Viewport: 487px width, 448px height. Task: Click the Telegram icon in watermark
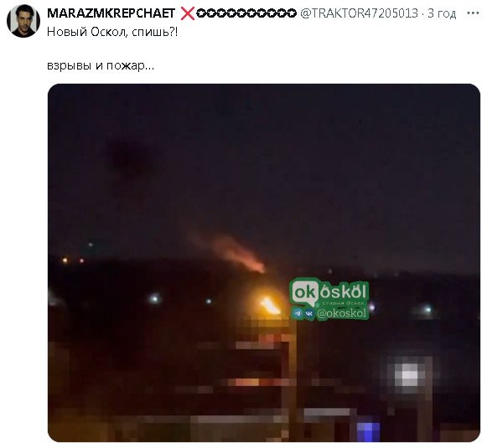tap(298, 313)
